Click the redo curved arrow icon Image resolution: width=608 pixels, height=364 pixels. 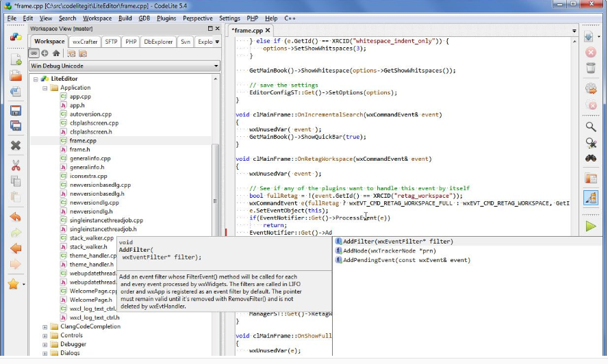[16, 233]
